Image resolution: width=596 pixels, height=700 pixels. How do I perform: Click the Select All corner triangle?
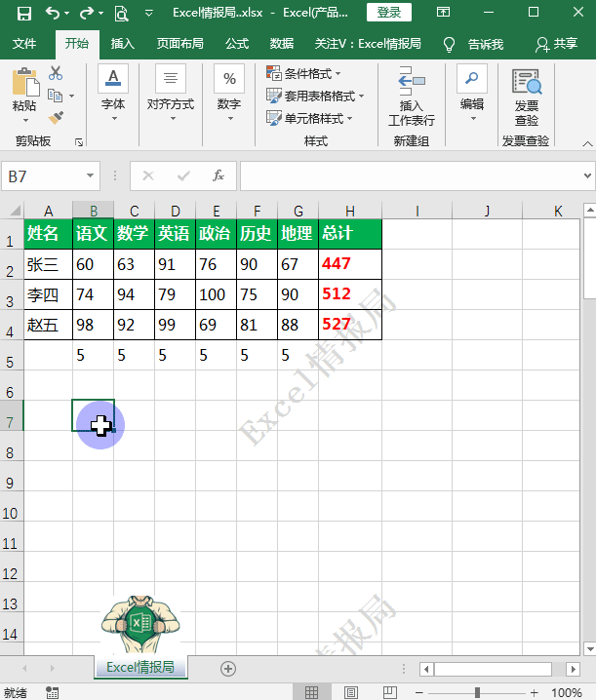point(15,210)
